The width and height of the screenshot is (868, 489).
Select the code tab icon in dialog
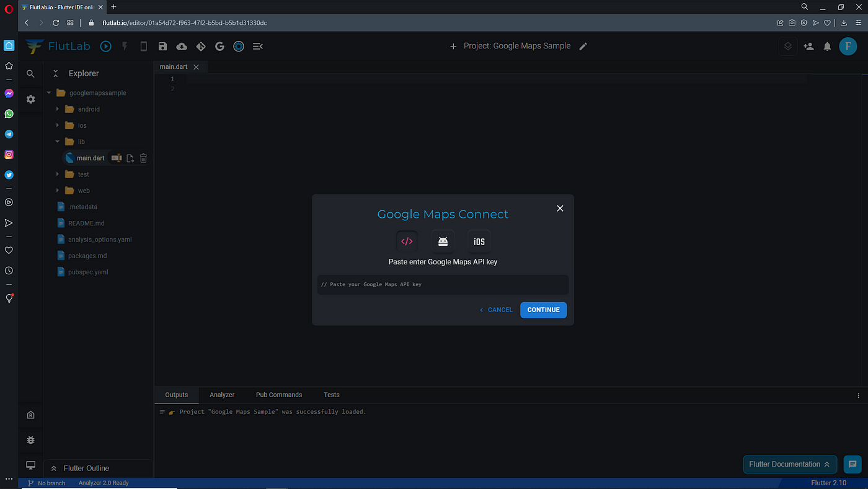407,241
